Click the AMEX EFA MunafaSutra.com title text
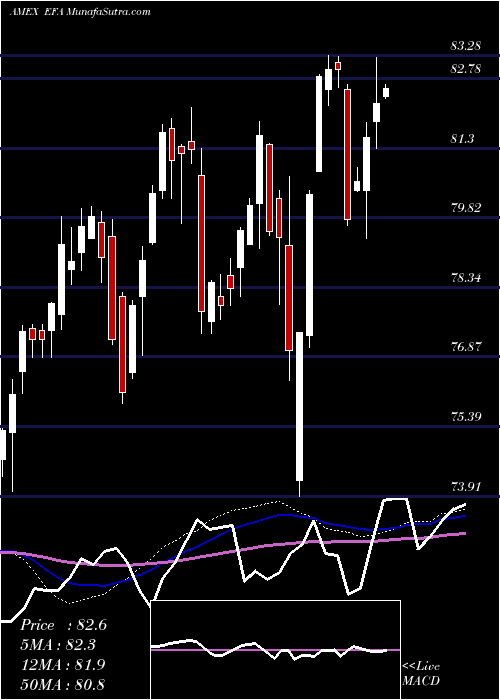Image resolution: width=500 pixels, height=700 pixels. click(x=80, y=12)
